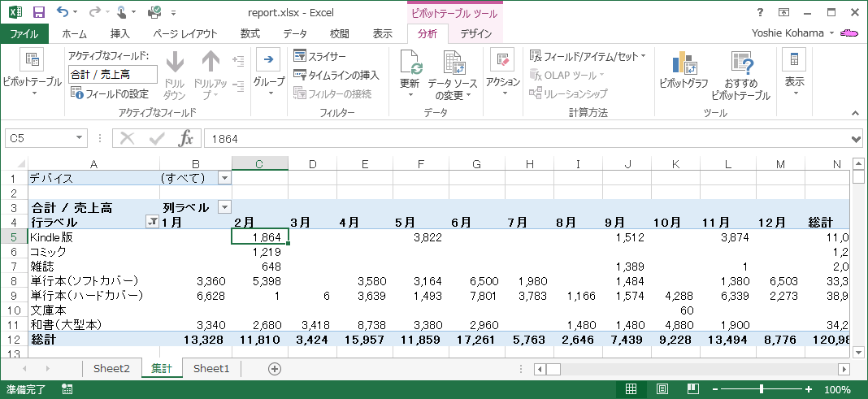Open the アクション actions menu
Viewport: 868px width, 399px height.
tap(502, 74)
